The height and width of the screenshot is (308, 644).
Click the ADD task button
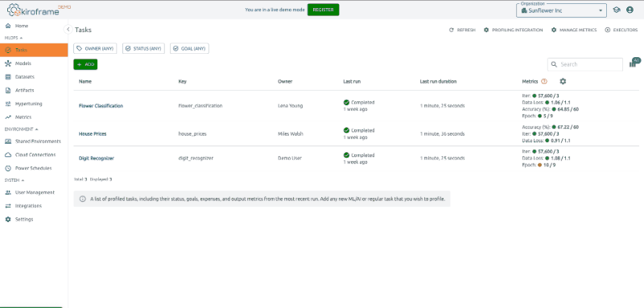pos(85,64)
